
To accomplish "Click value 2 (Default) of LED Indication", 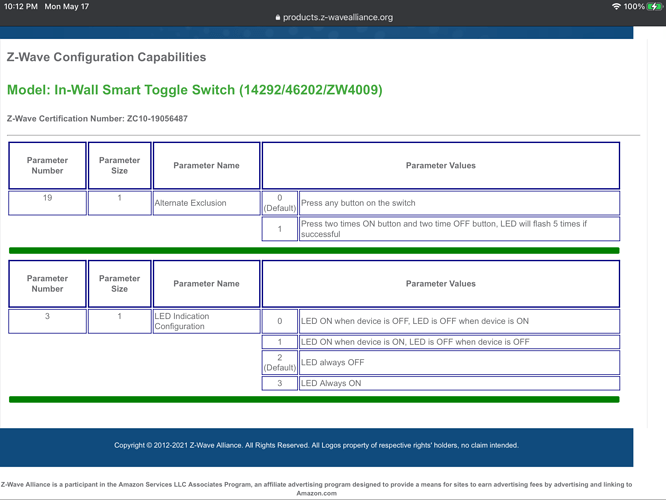I will pos(279,362).
